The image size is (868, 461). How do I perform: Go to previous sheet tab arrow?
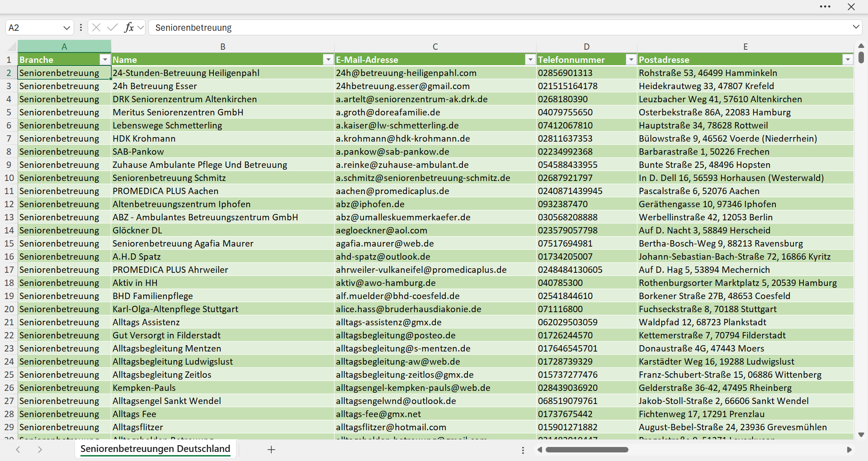coord(18,449)
